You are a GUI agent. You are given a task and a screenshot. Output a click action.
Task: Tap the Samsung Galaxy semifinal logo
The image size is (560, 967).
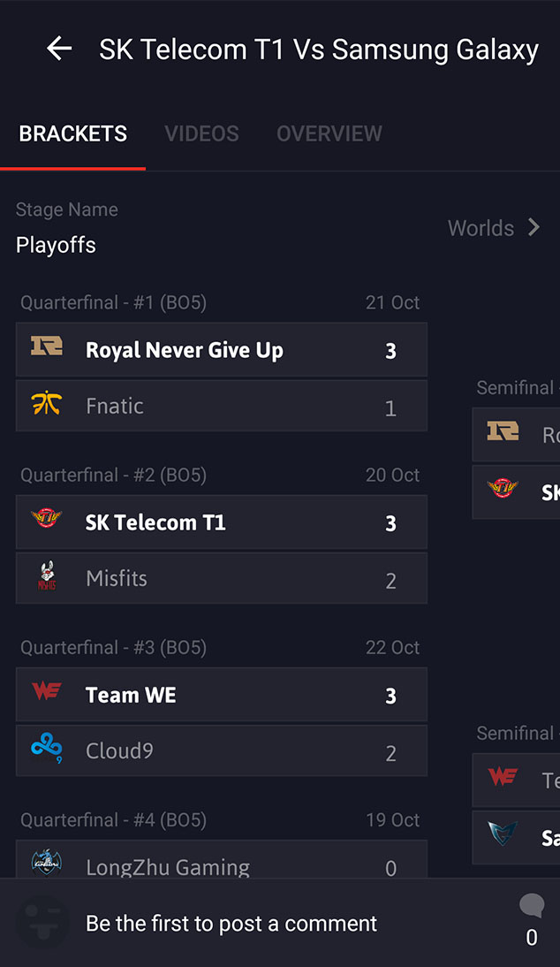tap(503, 835)
